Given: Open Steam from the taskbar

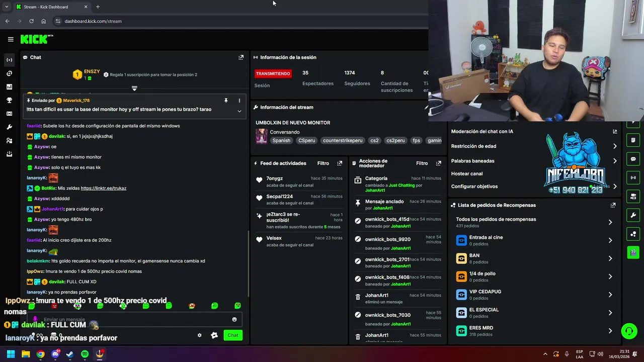Looking at the screenshot, I should [70, 354].
